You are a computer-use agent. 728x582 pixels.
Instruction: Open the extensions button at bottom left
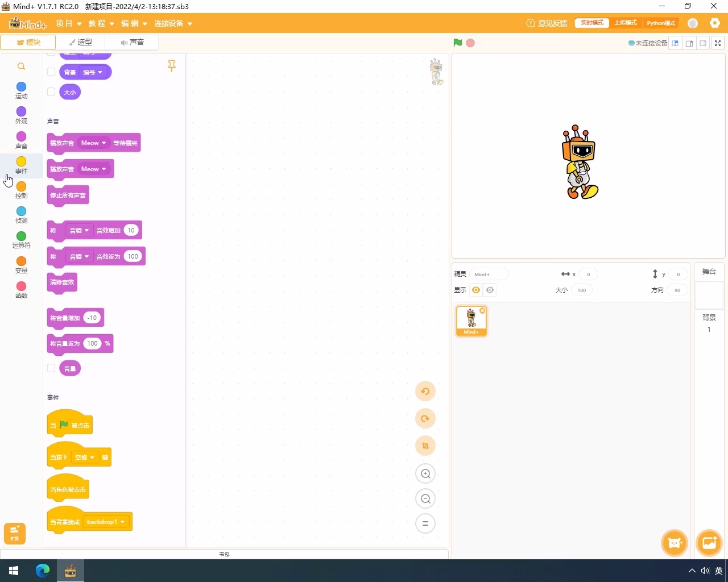click(x=15, y=533)
